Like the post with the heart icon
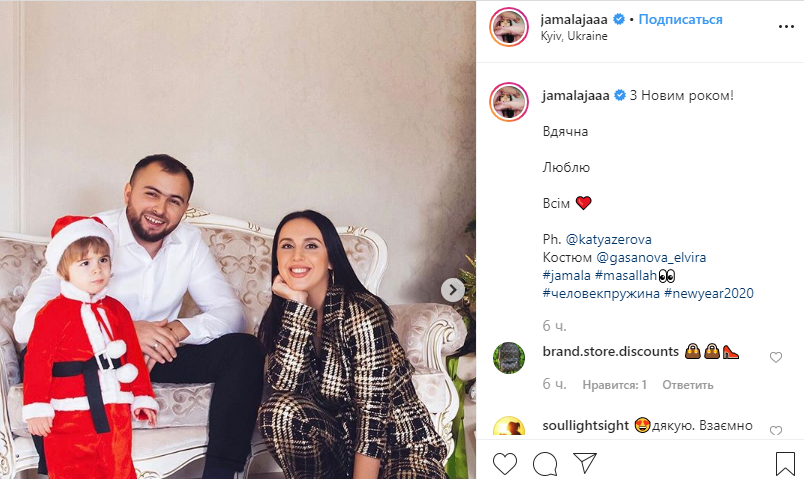The width and height of the screenshot is (804, 479). [x=505, y=464]
